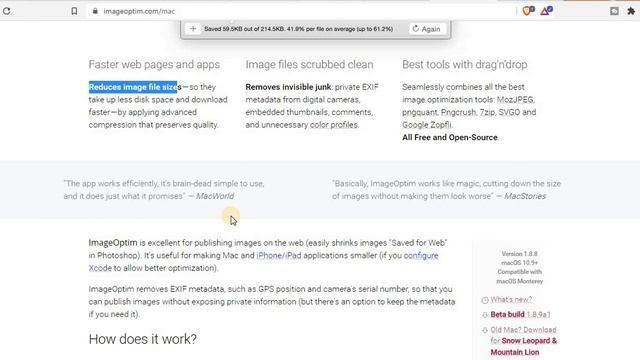This screenshot has width=640, height=360.
Task: Click the bold text "Removes invisible junk"
Action: tap(288, 87)
